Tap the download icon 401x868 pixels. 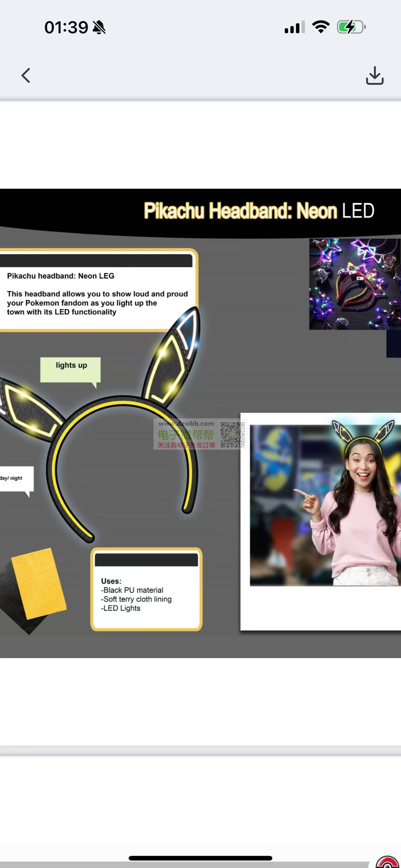[x=375, y=75]
